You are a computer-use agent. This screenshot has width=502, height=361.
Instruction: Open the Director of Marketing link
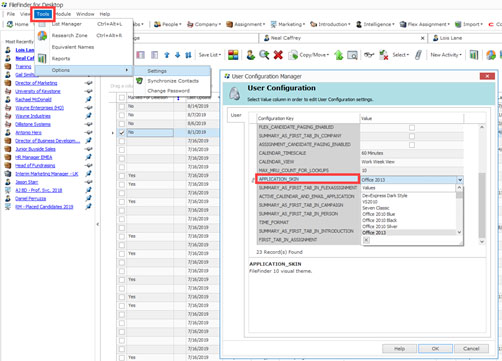pyautogui.click(x=36, y=83)
